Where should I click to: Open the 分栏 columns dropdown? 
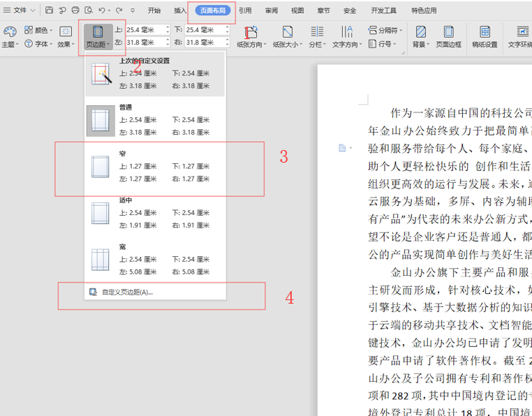point(317,37)
